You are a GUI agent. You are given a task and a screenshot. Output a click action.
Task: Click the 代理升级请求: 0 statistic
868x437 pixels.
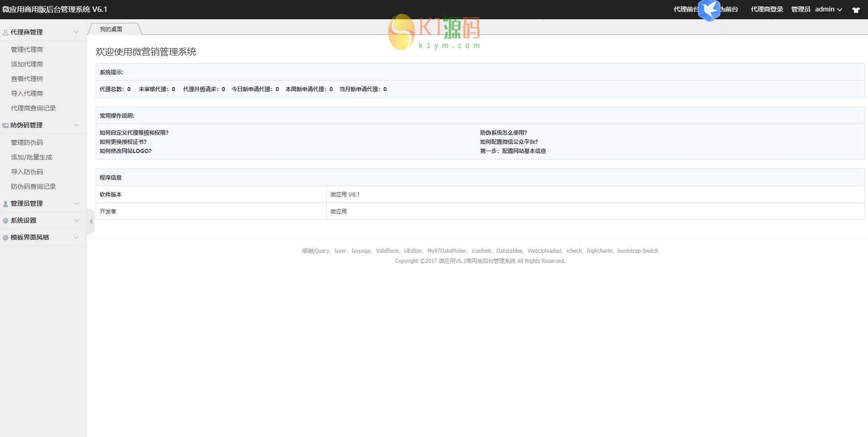204,89
